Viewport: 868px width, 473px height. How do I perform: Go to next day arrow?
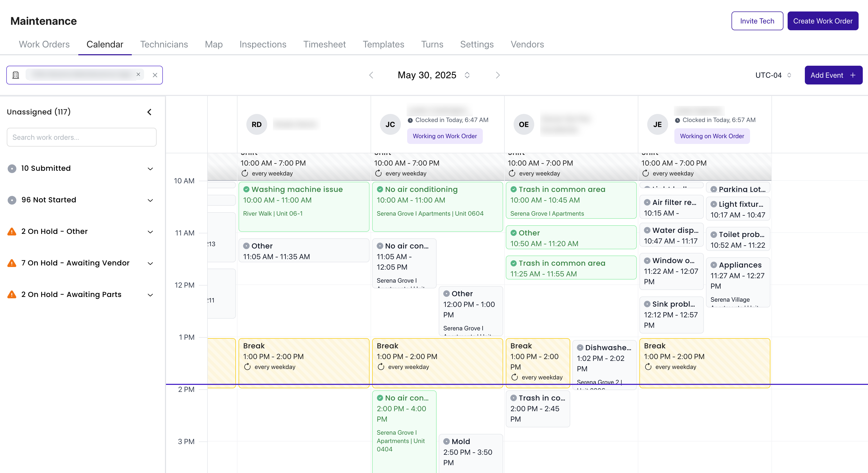point(498,75)
